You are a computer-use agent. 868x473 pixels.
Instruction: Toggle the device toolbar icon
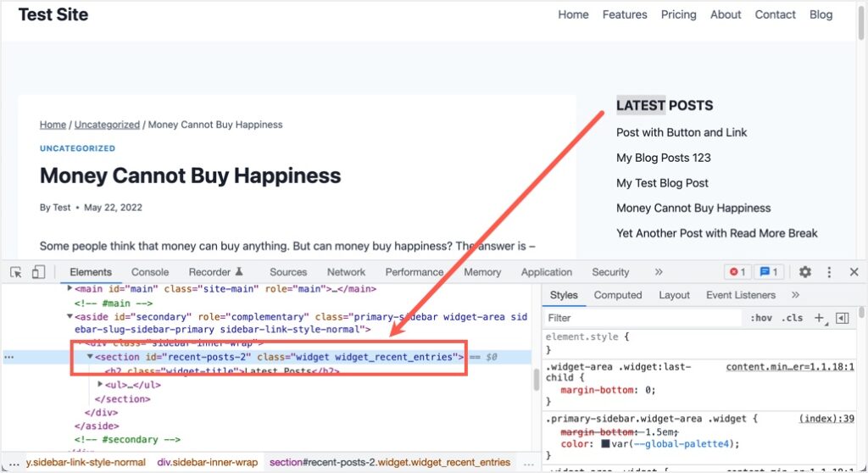point(38,272)
